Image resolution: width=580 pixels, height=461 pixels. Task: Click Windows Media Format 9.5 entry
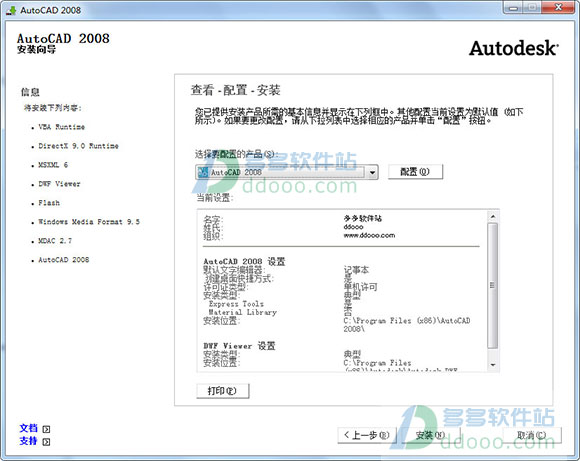coord(89,222)
